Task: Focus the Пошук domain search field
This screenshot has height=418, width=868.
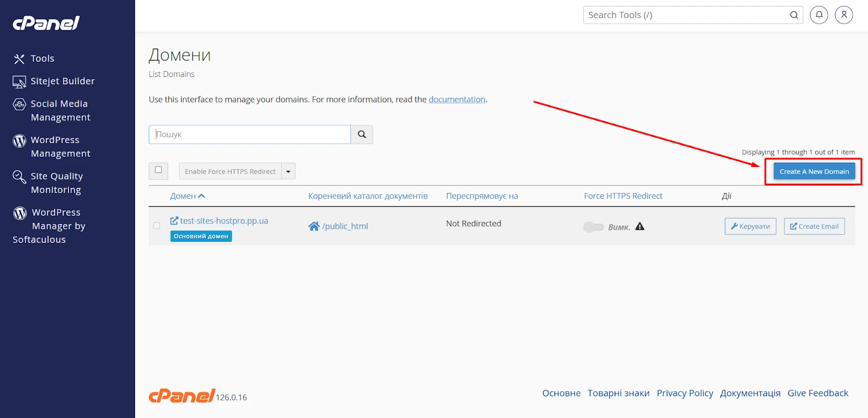Action: click(250, 134)
